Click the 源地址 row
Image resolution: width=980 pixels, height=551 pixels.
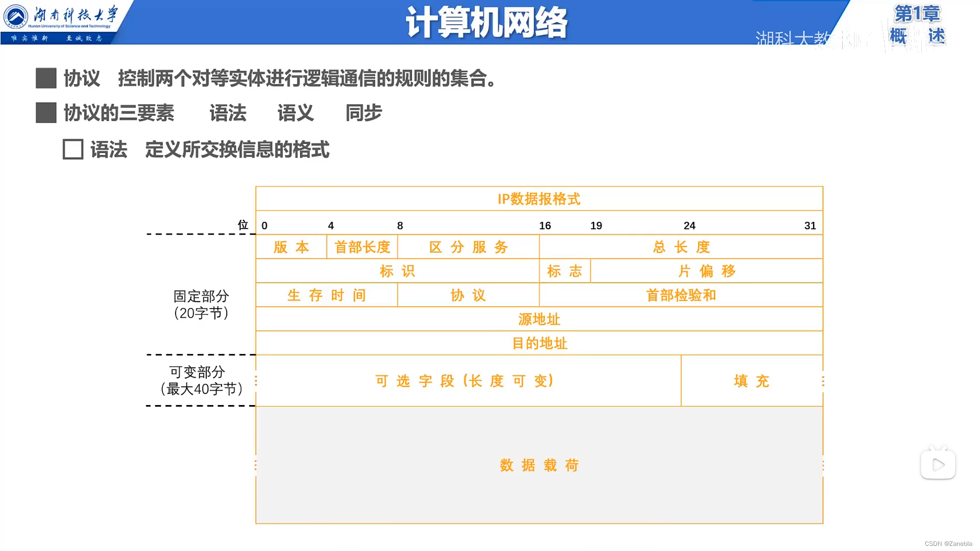(x=539, y=319)
